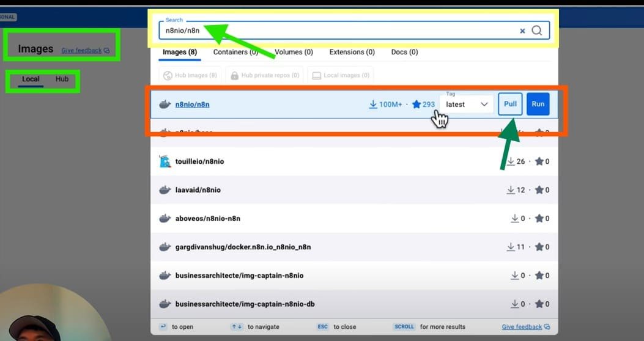Click the touilleio/n8nio robot avatar icon

[x=165, y=161]
